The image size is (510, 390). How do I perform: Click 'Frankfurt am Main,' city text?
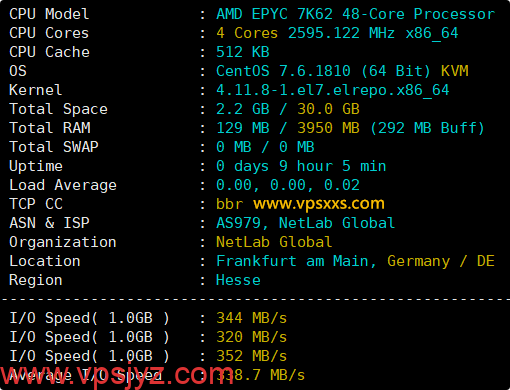click(296, 261)
